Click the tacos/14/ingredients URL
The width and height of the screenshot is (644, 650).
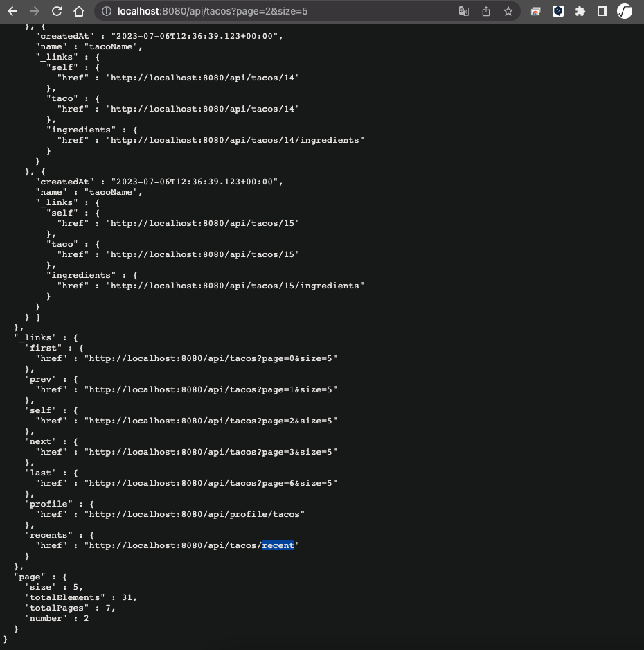pos(235,140)
